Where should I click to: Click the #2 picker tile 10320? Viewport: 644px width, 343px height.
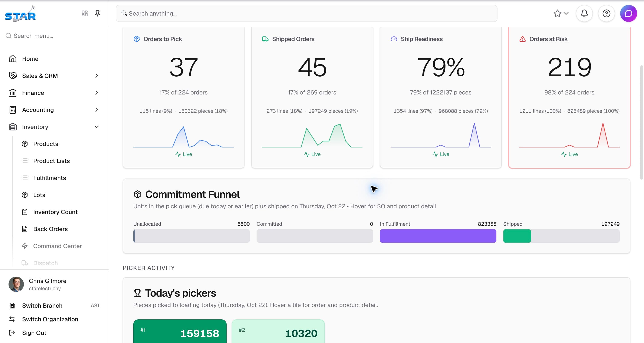tap(278, 331)
